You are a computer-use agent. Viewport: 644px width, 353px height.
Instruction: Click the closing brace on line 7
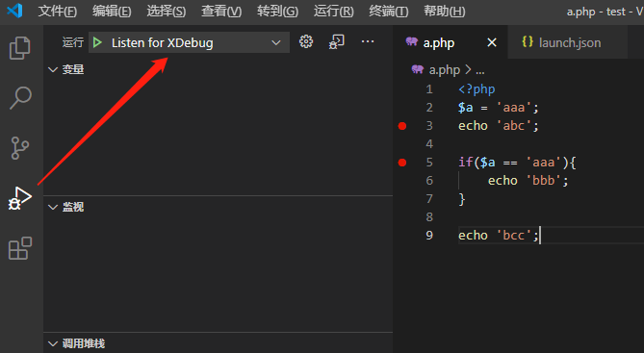(462, 199)
